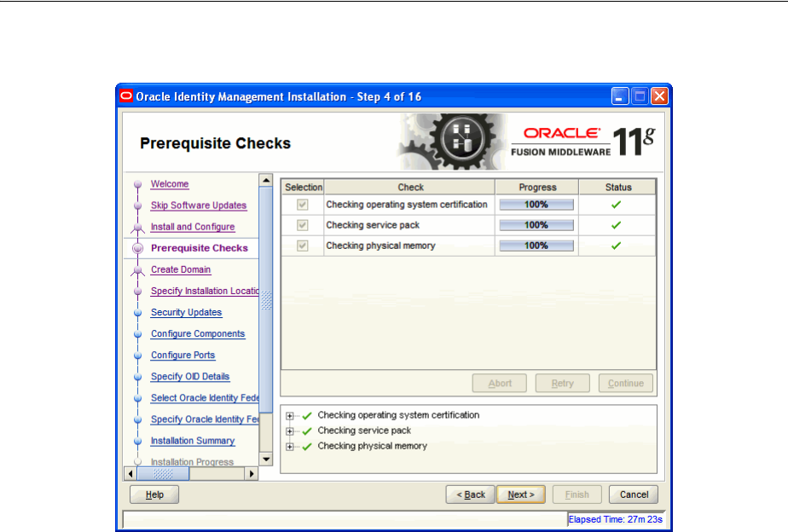Screen dimensions: 788x532
Task: Click the Abort button
Action: [x=500, y=384]
